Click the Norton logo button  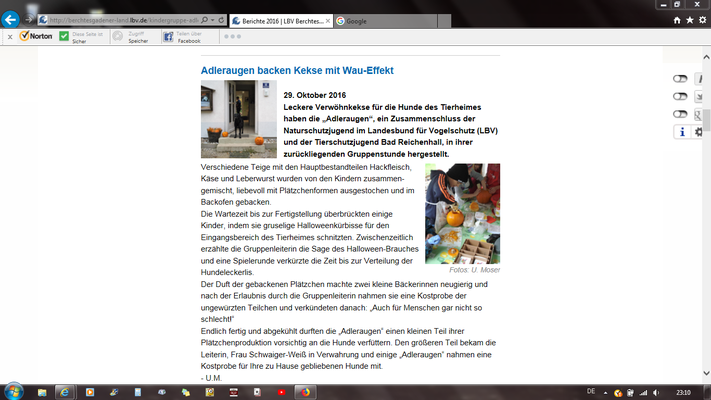tap(36, 36)
